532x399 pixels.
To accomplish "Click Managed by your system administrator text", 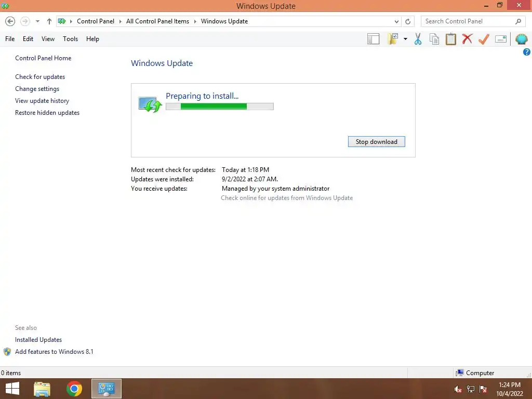I will [275, 188].
